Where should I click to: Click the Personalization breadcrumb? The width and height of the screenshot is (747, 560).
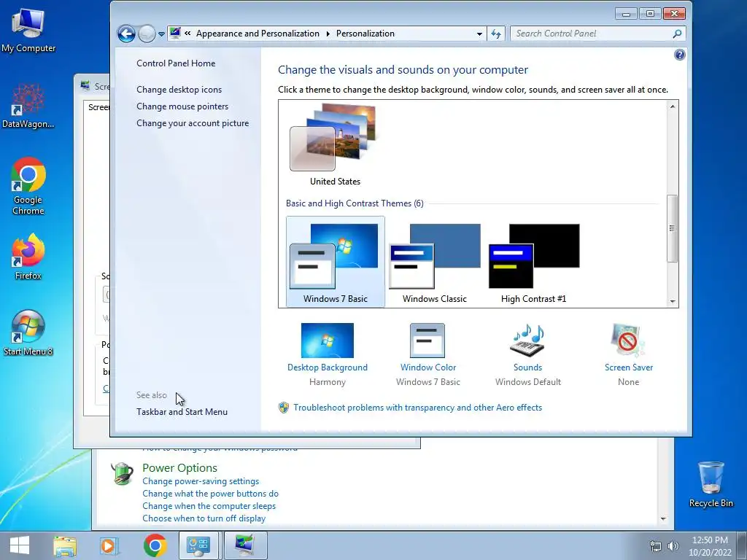365,34
